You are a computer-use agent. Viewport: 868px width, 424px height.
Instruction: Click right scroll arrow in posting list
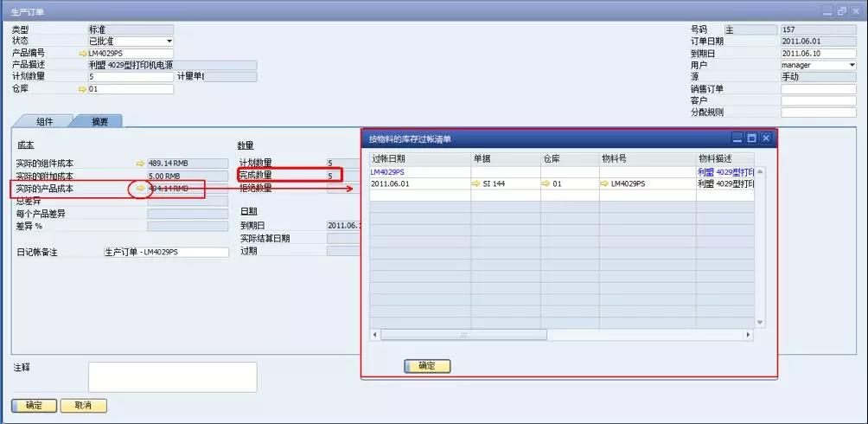click(x=750, y=334)
